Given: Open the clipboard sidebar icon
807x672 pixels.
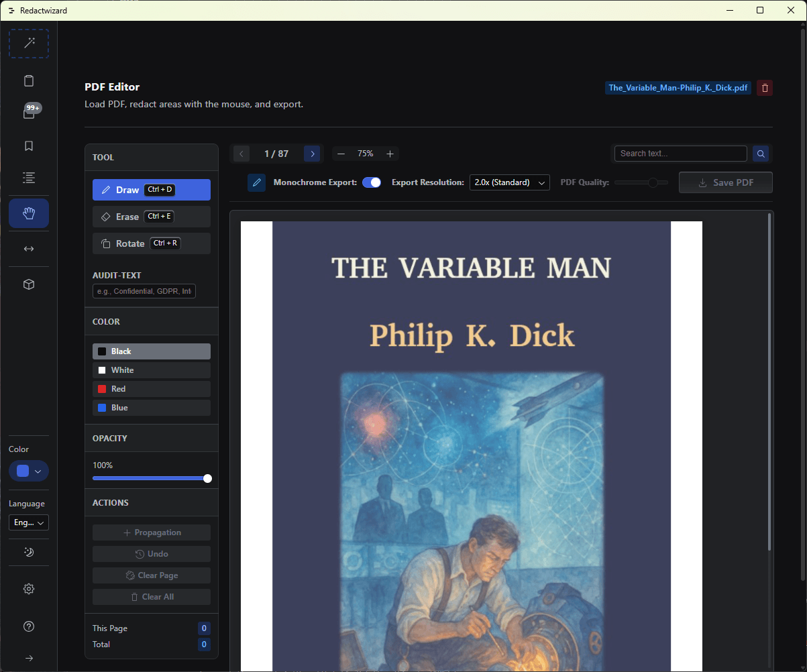Looking at the screenshot, I should click(29, 81).
